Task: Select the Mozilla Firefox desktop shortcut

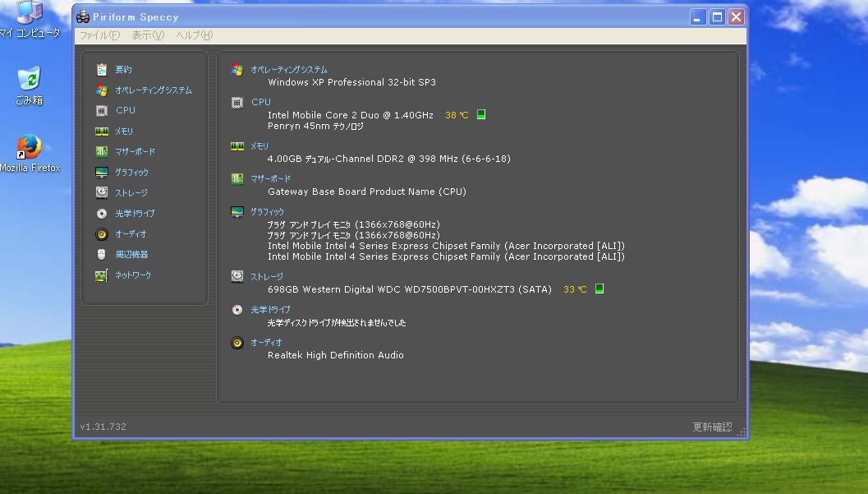Action: 30,154
